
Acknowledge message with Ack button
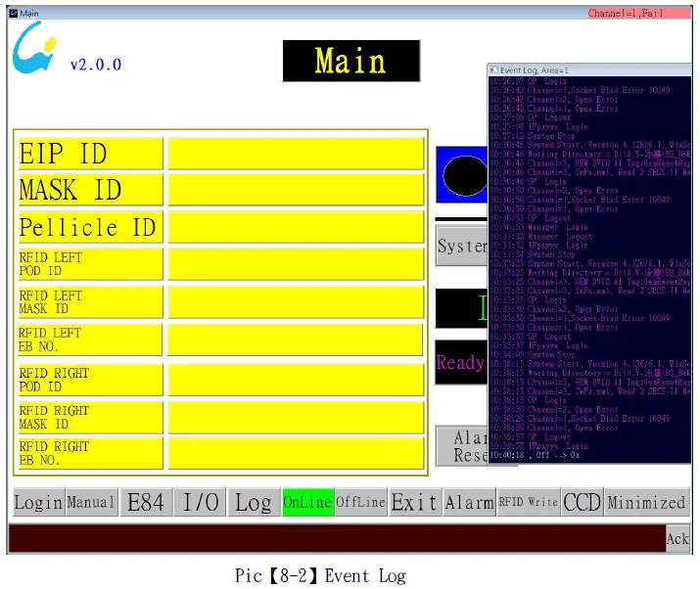(677, 538)
